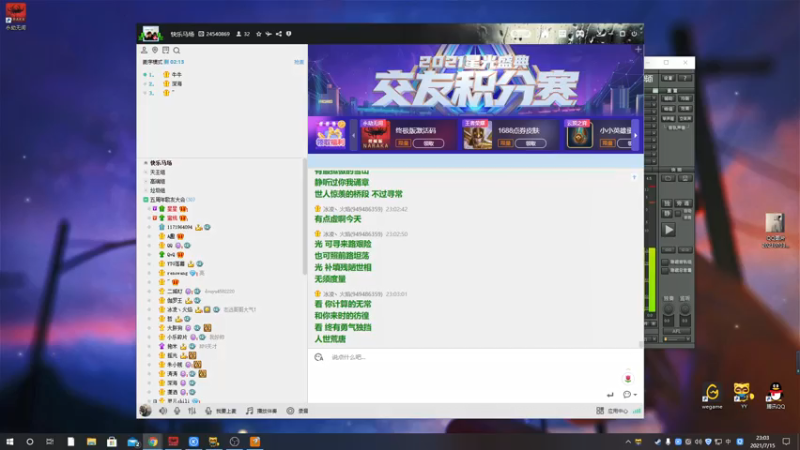Click the network signal strength icon
This screenshot has height=450, width=800.
tap(637, 411)
